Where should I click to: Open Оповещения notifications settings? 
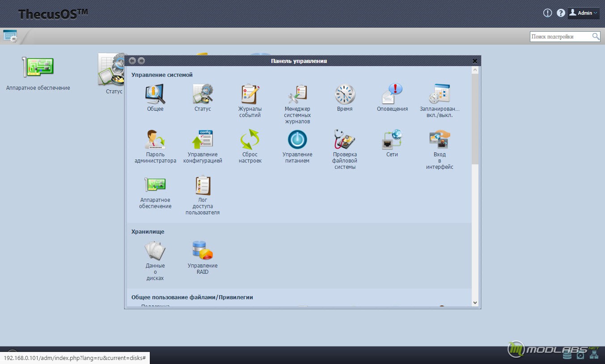point(392,94)
